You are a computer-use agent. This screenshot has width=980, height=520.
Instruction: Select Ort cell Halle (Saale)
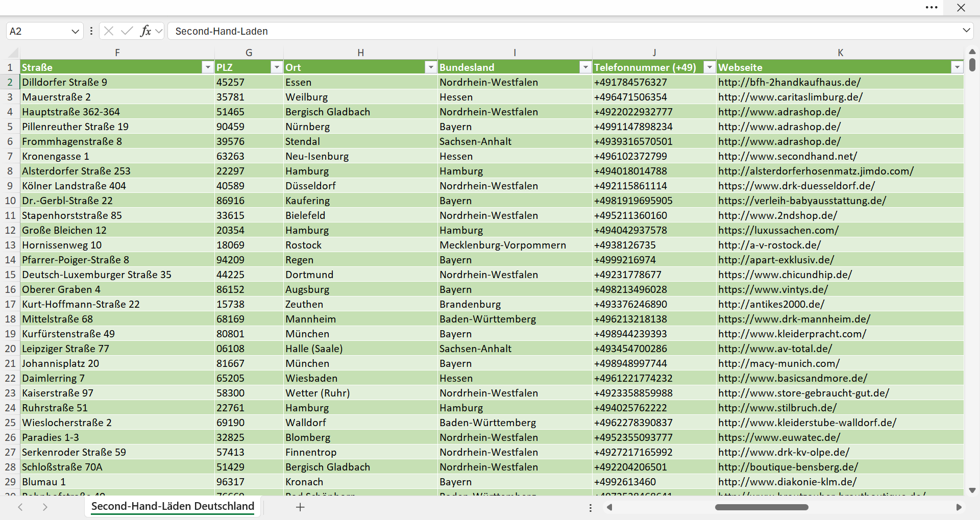coord(360,349)
